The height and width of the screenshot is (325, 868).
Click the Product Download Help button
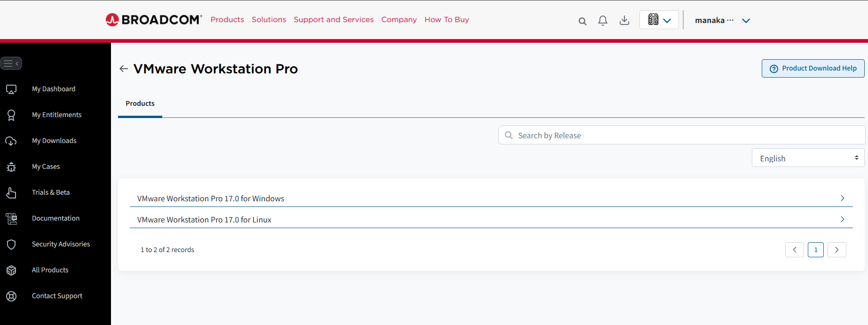point(813,68)
